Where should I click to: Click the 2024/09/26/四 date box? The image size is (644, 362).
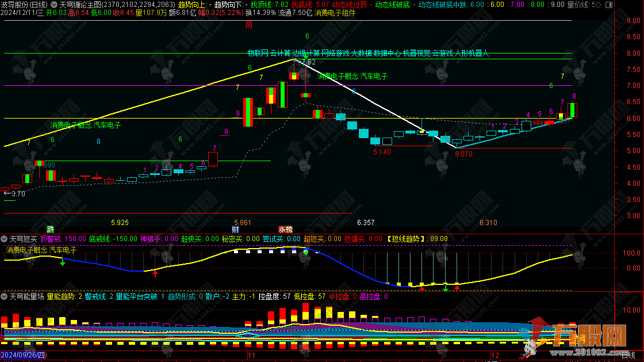(x=23, y=355)
